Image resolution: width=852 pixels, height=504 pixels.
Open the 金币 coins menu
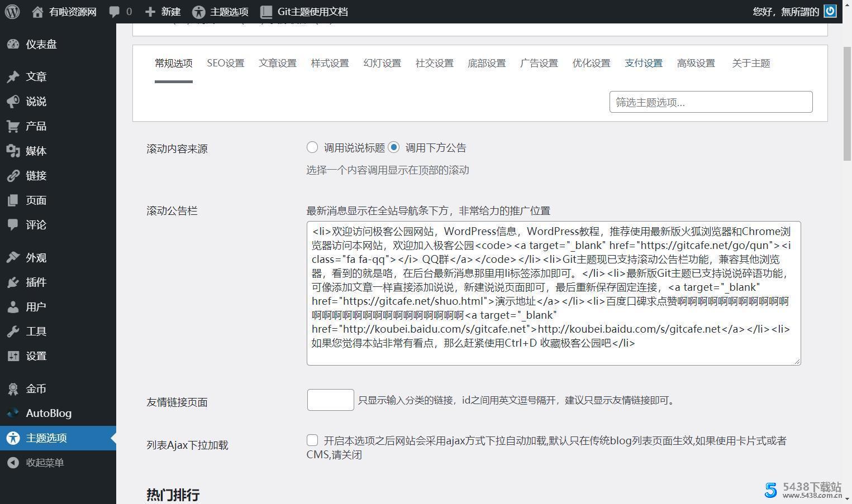coord(36,388)
